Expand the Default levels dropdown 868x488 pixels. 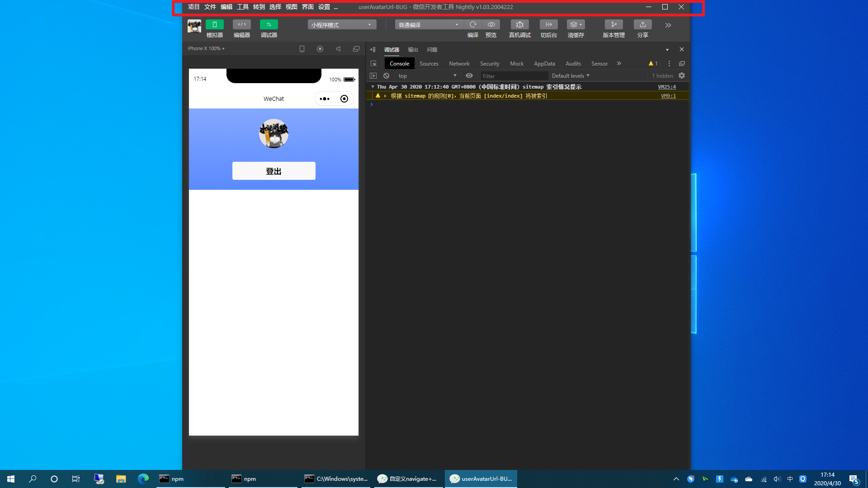click(x=571, y=76)
